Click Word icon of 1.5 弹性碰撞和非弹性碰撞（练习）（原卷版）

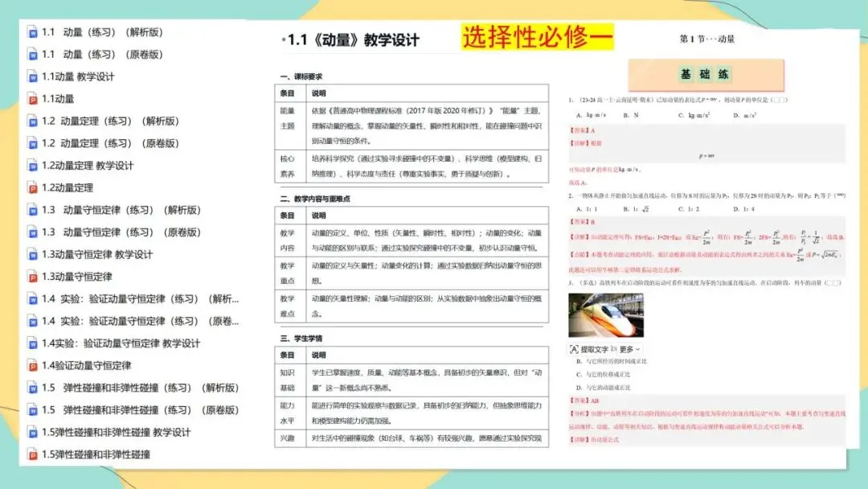coord(33,410)
